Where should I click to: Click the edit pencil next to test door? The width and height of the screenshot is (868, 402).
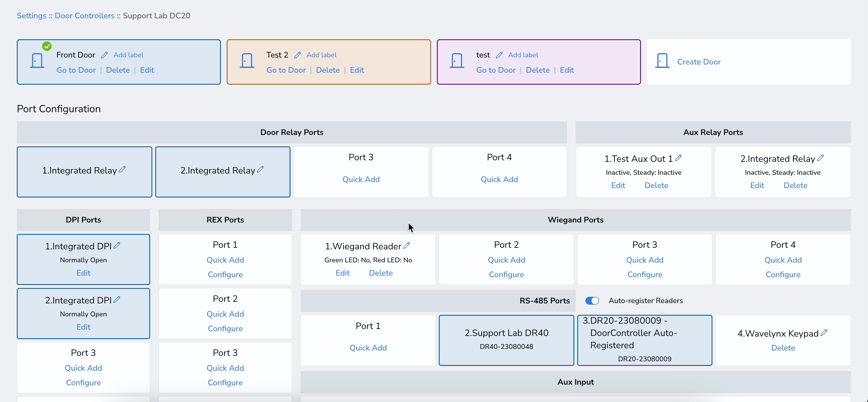[x=499, y=55]
